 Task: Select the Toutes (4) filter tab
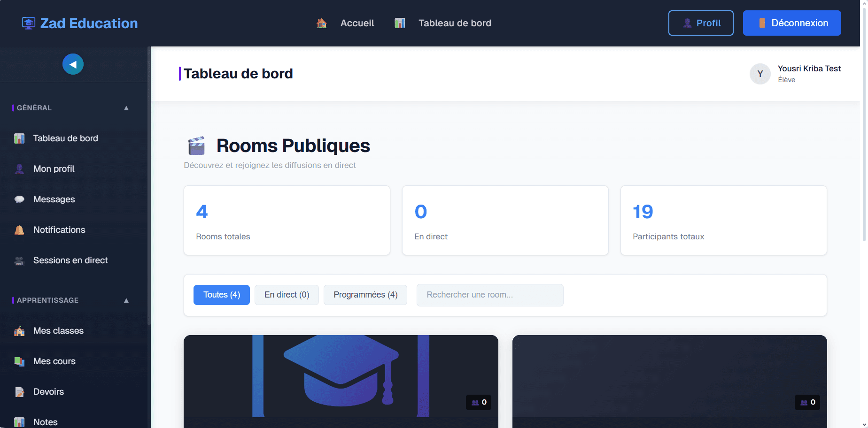click(222, 295)
